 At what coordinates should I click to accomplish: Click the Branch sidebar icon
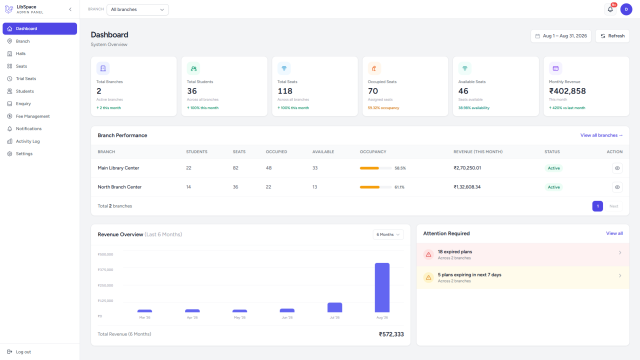click(9, 41)
